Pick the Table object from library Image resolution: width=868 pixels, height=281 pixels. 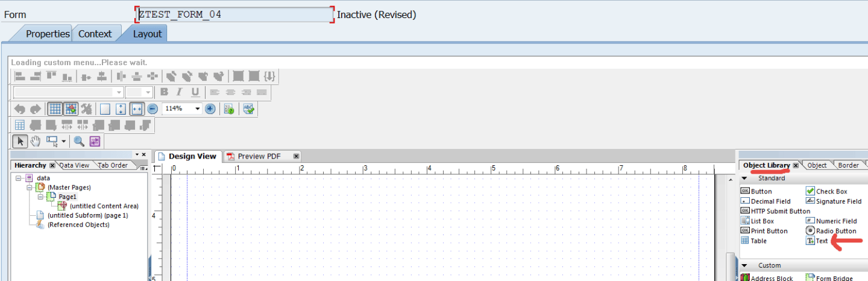pos(753,241)
